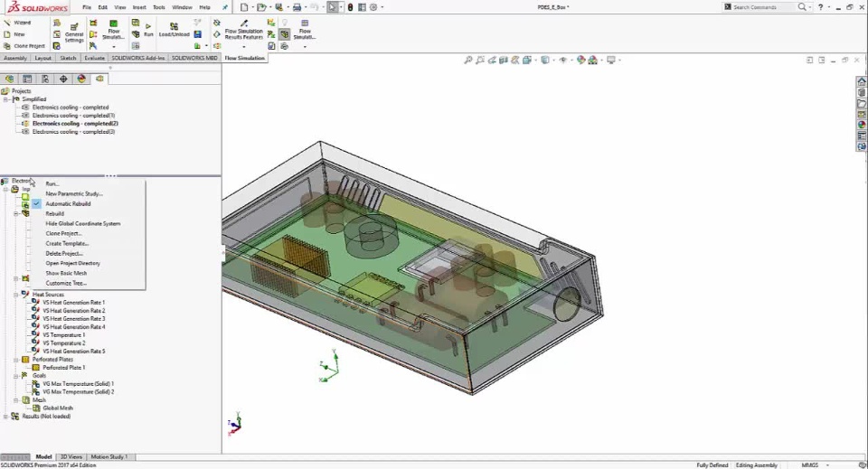This screenshot has height=469, width=868.
Task: Collapse the Perforated Plates node
Action: pyautogui.click(x=16, y=360)
